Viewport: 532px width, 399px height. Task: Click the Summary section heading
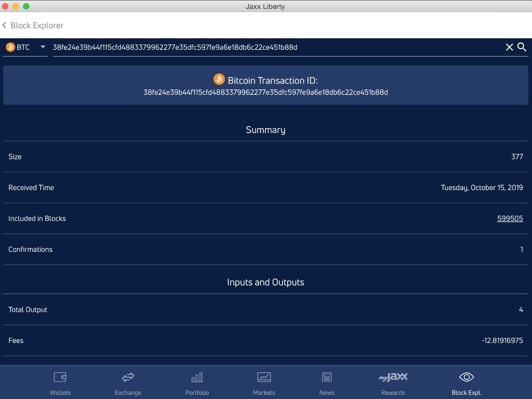(x=266, y=130)
